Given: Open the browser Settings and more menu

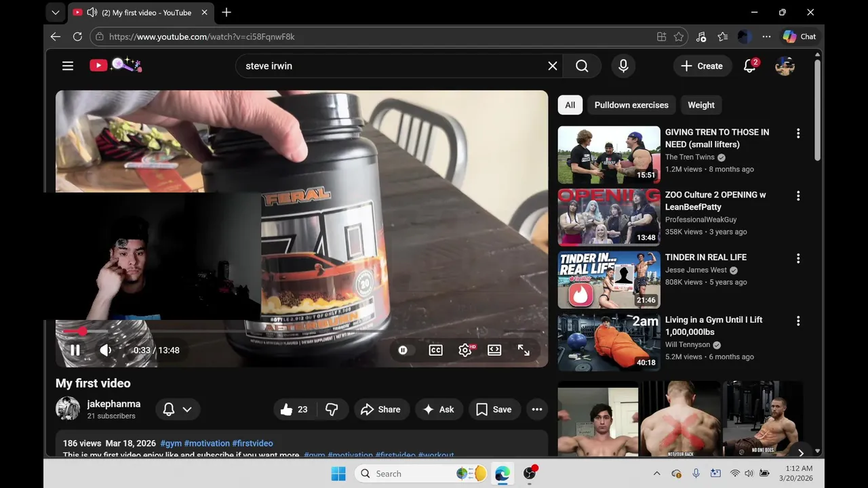Looking at the screenshot, I should 766,37.
